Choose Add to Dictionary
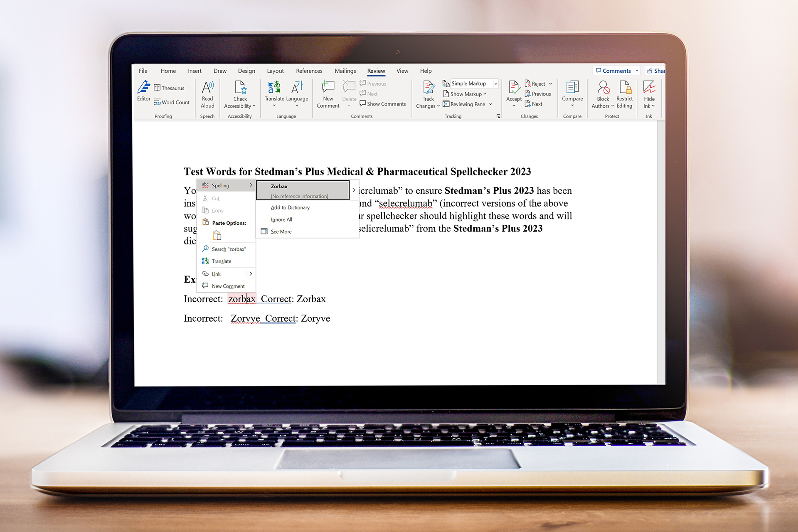The height and width of the screenshot is (532, 798). tap(290, 207)
